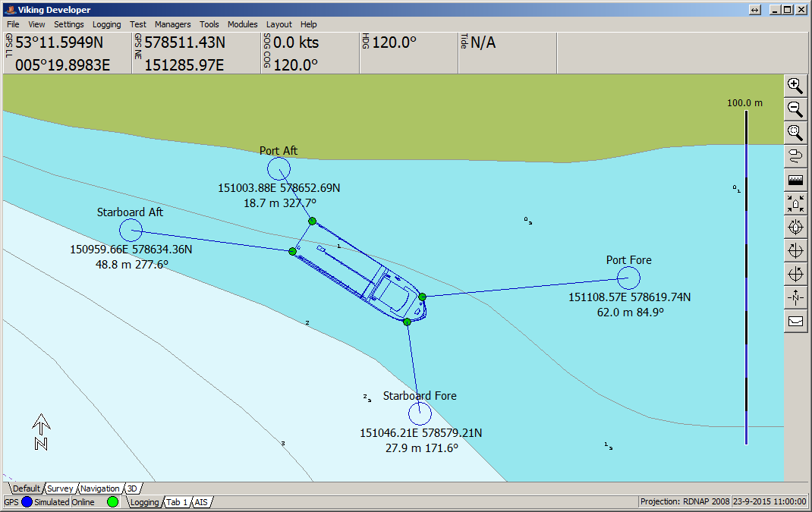Click the Tide N/A readout
Viewport: 812px width, 512px height.
coord(483,42)
